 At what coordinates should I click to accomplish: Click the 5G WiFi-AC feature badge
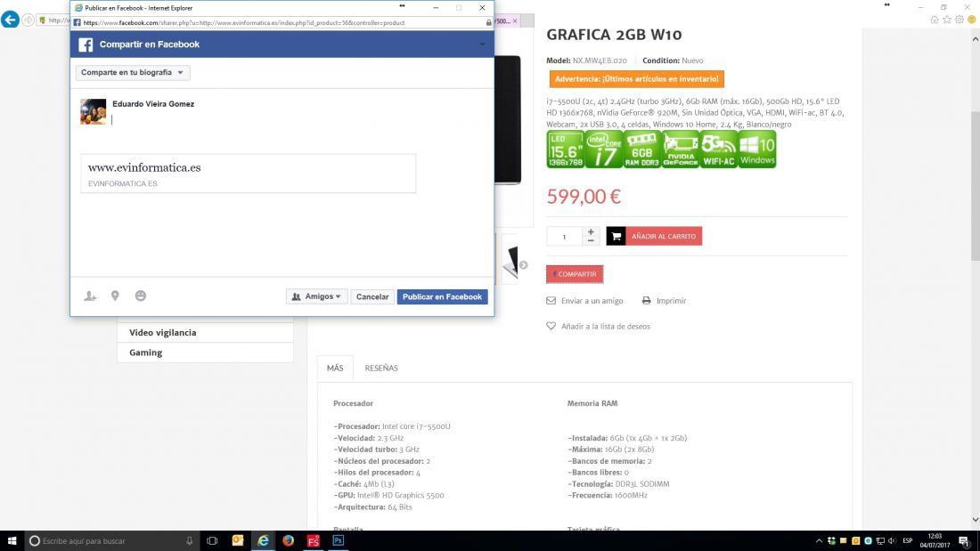pos(719,150)
